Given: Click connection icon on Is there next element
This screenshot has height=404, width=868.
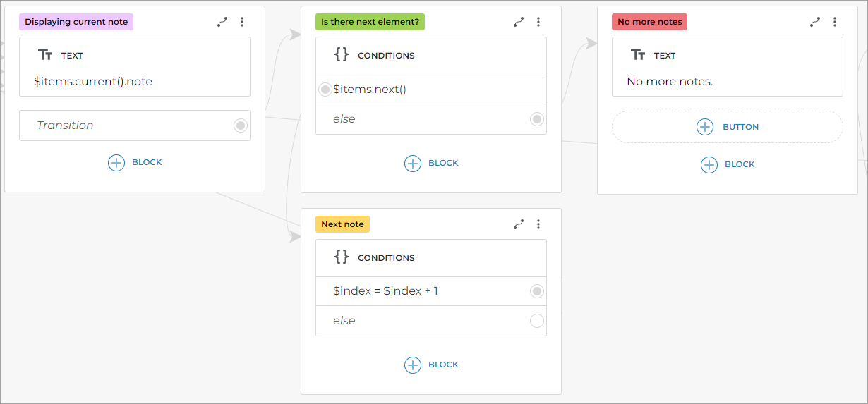Looking at the screenshot, I should pyautogui.click(x=519, y=22).
